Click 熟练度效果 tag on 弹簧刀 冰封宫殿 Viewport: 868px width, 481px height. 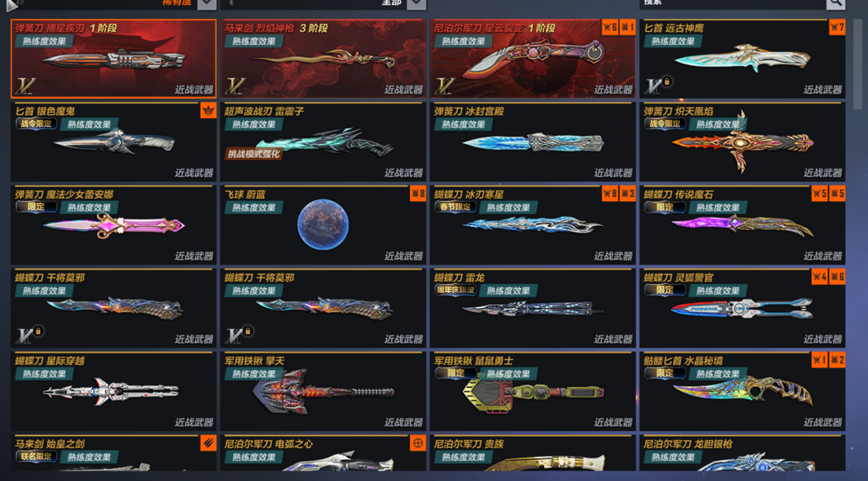click(x=464, y=124)
